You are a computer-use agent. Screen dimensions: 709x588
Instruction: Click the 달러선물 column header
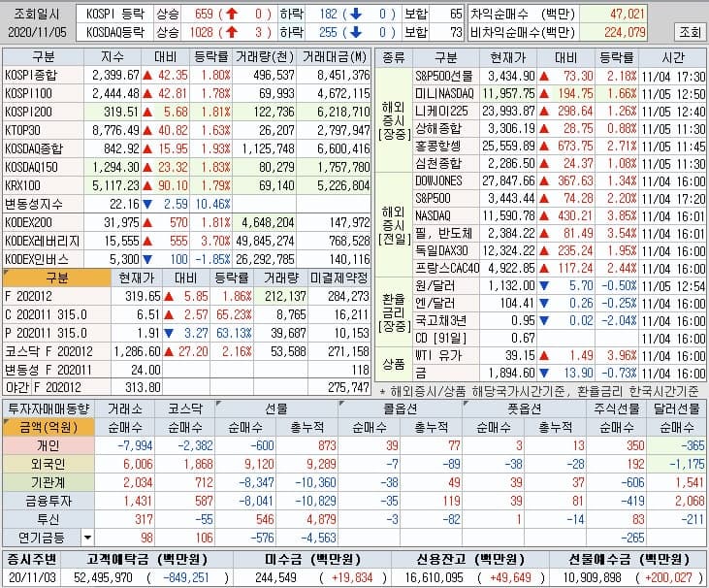[x=676, y=408]
